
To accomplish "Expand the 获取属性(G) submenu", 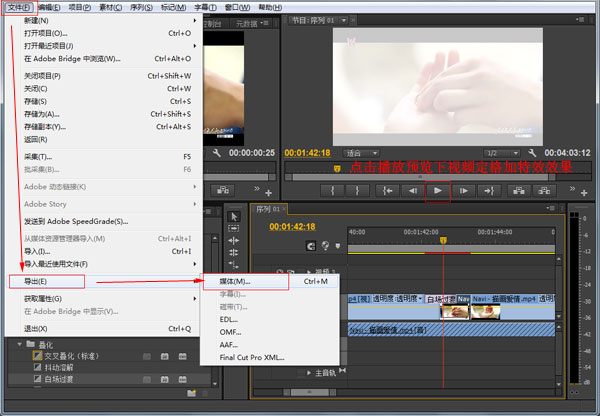I will [x=104, y=299].
